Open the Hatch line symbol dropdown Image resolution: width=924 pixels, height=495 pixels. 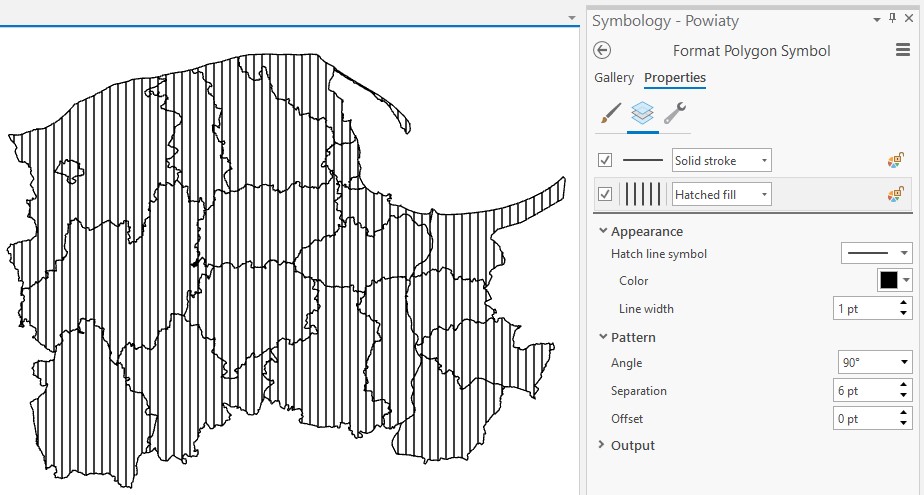[876, 254]
